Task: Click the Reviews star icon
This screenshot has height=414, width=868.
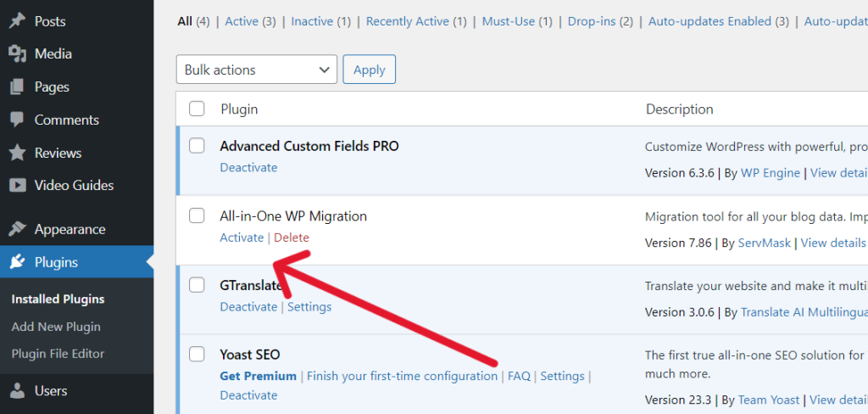Action: (x=18, y=153)
